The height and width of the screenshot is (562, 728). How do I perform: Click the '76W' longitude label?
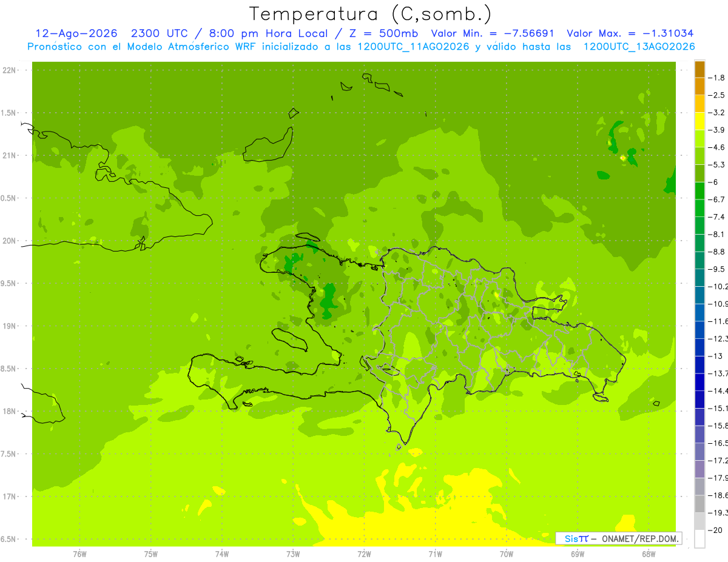point(79,554)
